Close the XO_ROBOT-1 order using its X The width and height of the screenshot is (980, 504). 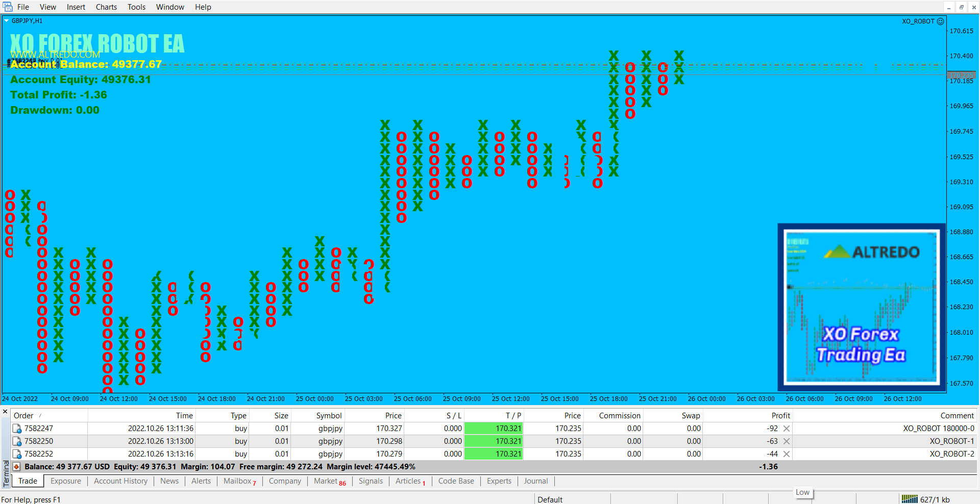(787, 441)
